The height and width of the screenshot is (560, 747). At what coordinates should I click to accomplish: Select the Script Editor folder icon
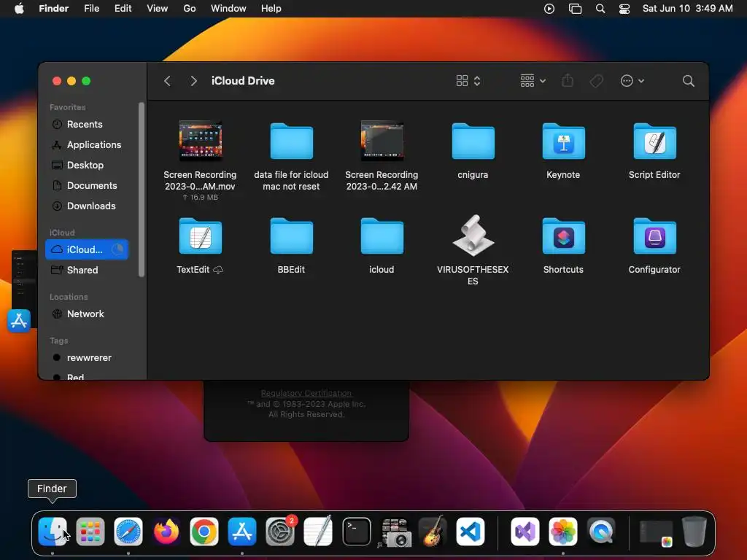click(x=654, y=141)
